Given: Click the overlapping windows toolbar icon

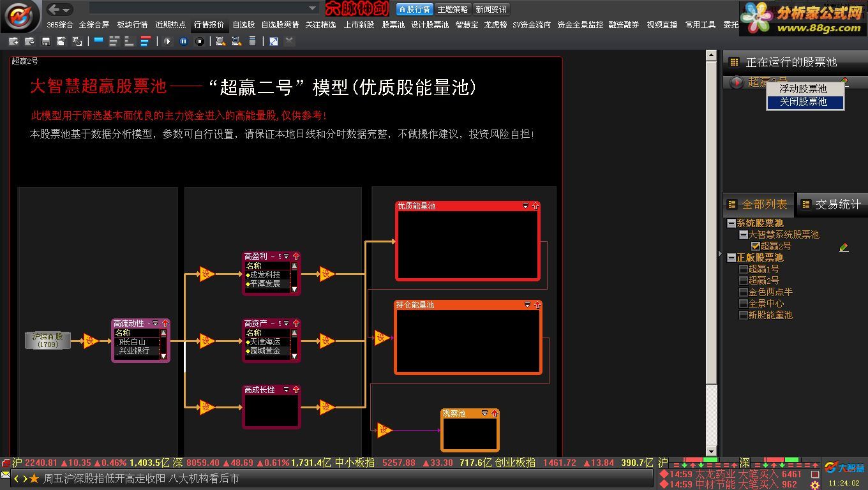Looking at the screenshot, I should (77, 41).
